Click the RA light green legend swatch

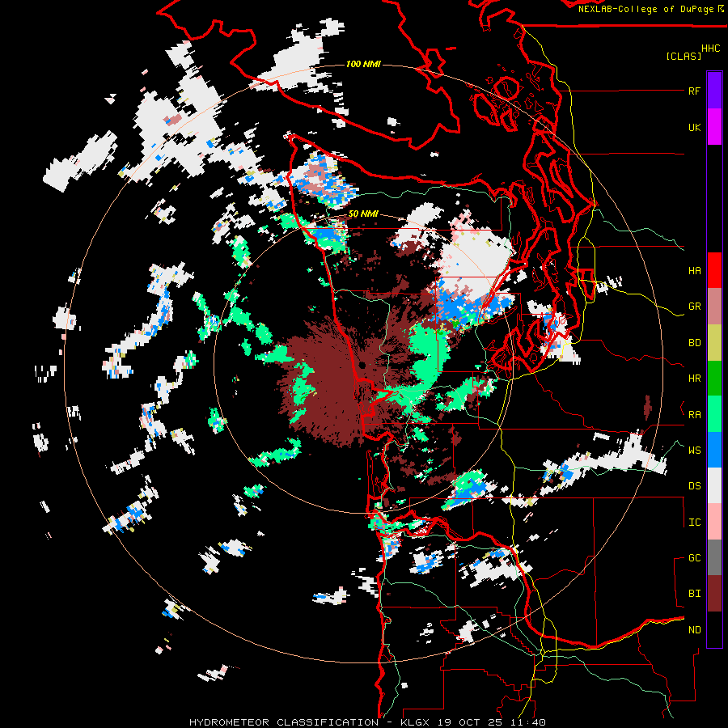pyautogui.click(x=714, y=414)
